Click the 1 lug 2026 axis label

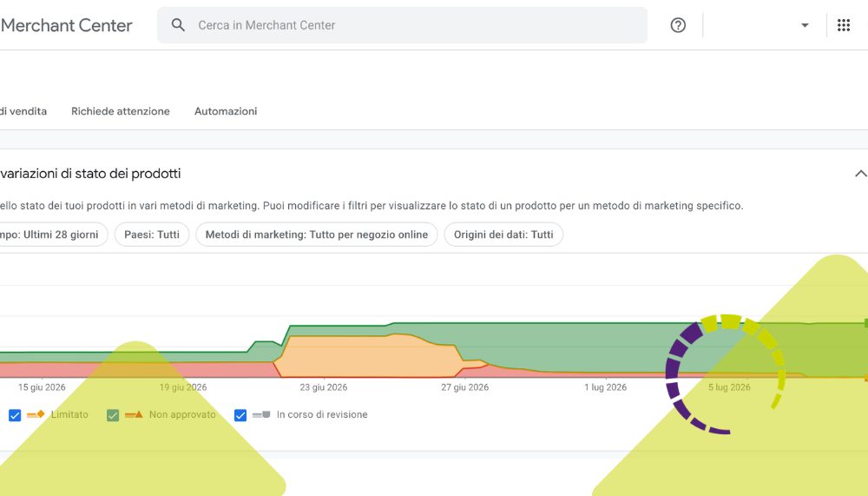coord(606,387)
